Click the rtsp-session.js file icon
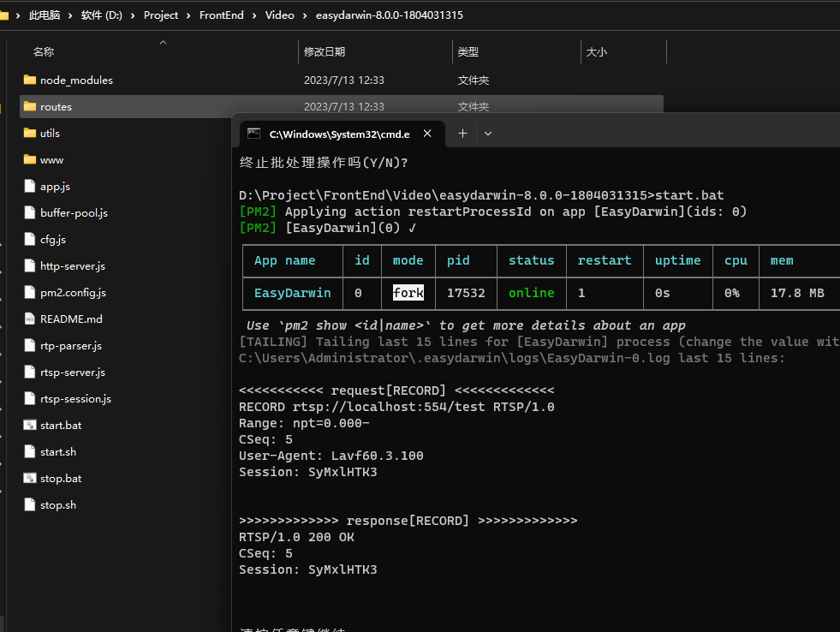Screen dimensions: 840x632 click(x=30, y=398)
